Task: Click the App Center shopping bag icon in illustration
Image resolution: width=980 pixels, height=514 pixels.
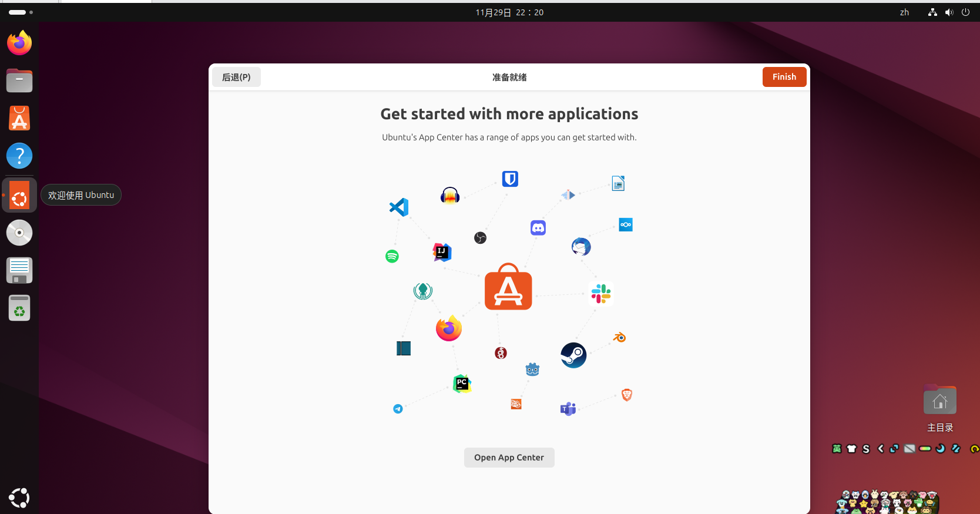Action: [508, 287]
